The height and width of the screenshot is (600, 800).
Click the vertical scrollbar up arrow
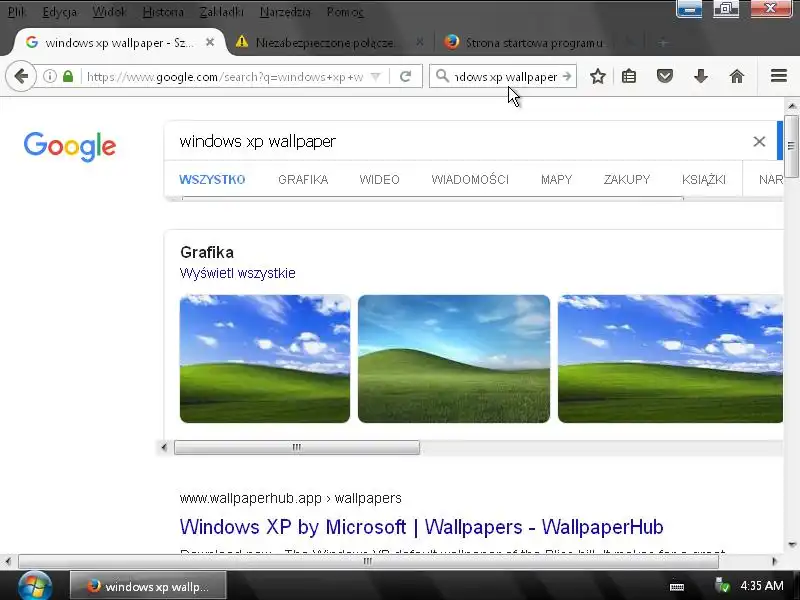pyautogui.click(x=791, y=106)
